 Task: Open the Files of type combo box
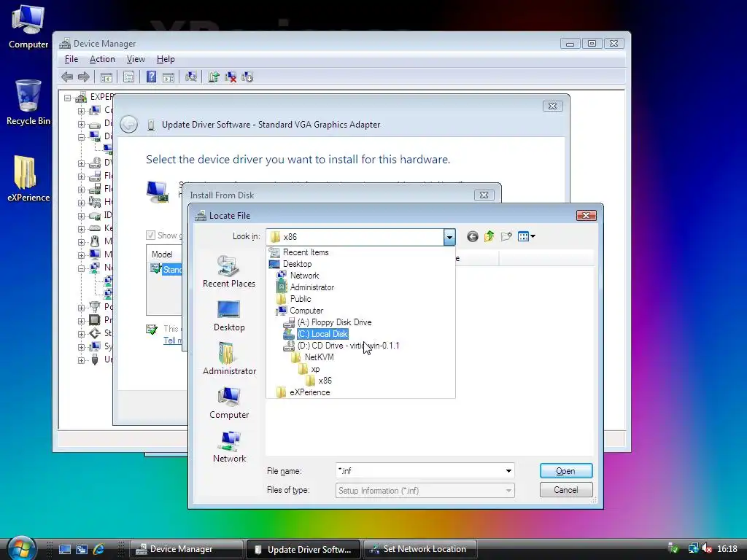[x=425, y=491]
